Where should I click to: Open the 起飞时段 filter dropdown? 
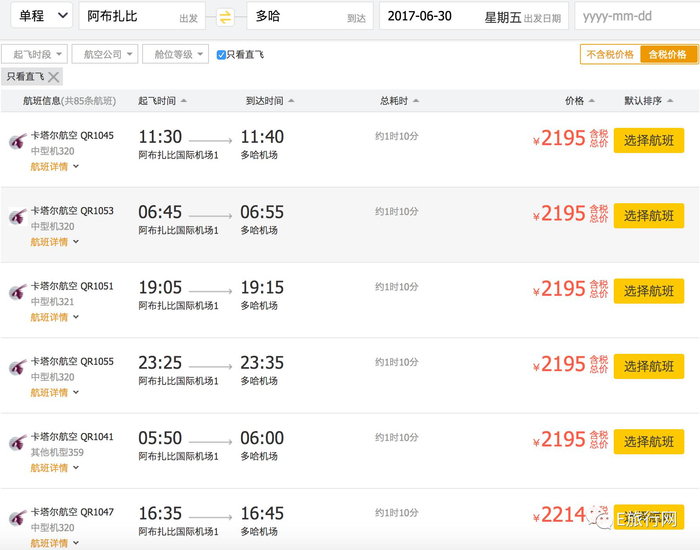[34, 55]
